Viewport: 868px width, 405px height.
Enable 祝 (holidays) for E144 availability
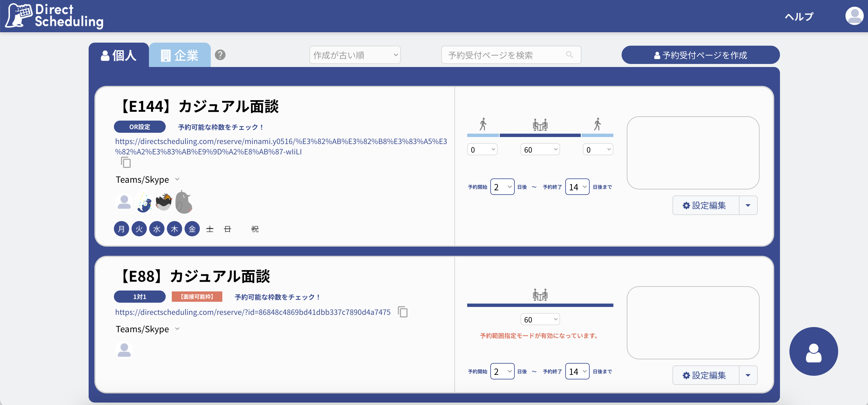point(254,229)
